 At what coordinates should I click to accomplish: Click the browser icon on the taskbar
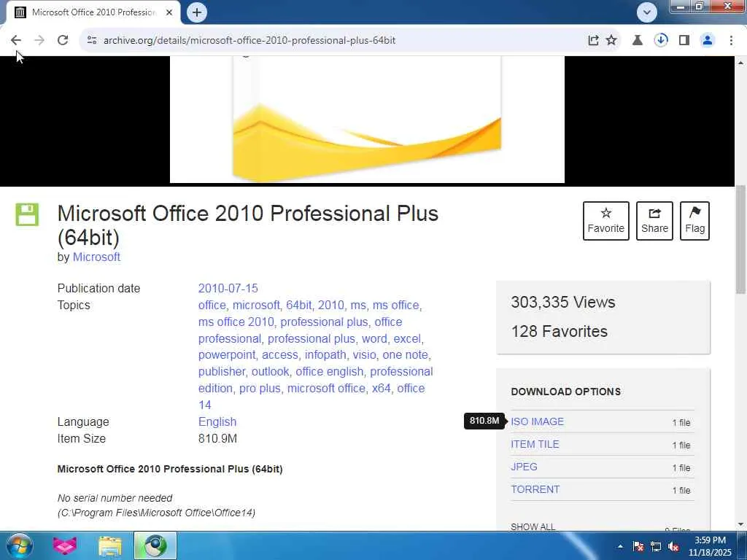pos(155,545)
